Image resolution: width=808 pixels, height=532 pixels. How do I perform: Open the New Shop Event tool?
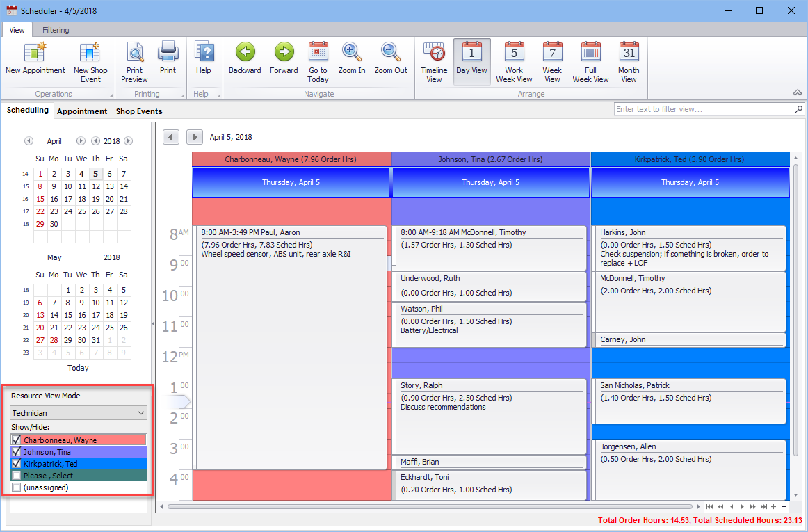(90, 54)
